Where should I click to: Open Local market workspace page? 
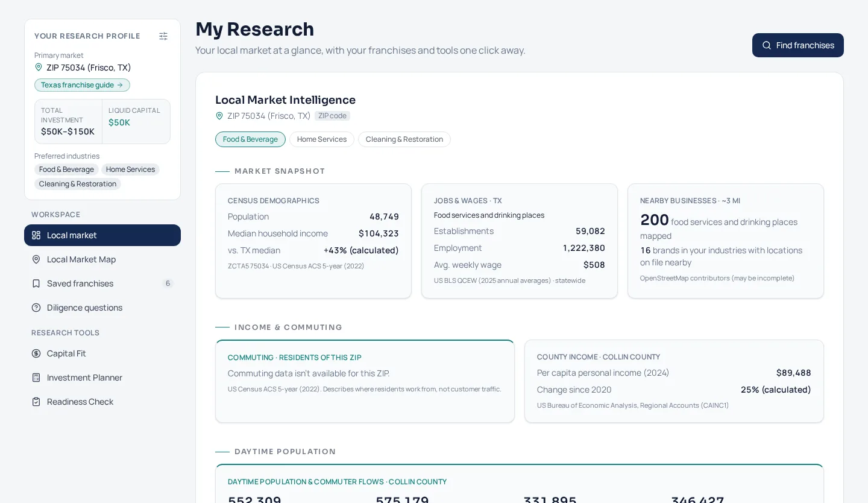click(x=102, y=235)
